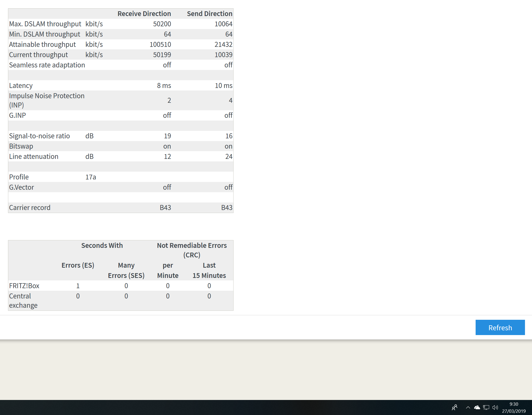Screen dimensions: 532x415
Task: Click the Max. DSLAM throughput send value 10064
Action: pyautogui.click(x=223, y=24)
